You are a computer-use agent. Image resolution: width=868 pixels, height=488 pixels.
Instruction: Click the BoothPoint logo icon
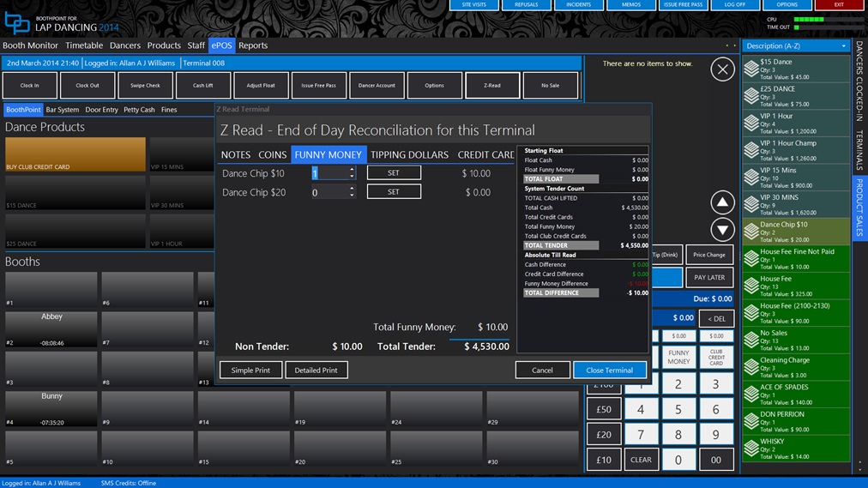coord(17,23)
